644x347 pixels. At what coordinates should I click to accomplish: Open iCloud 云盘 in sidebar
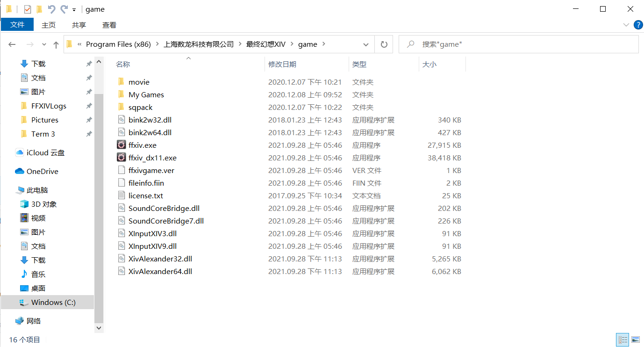tap(40, 152)
